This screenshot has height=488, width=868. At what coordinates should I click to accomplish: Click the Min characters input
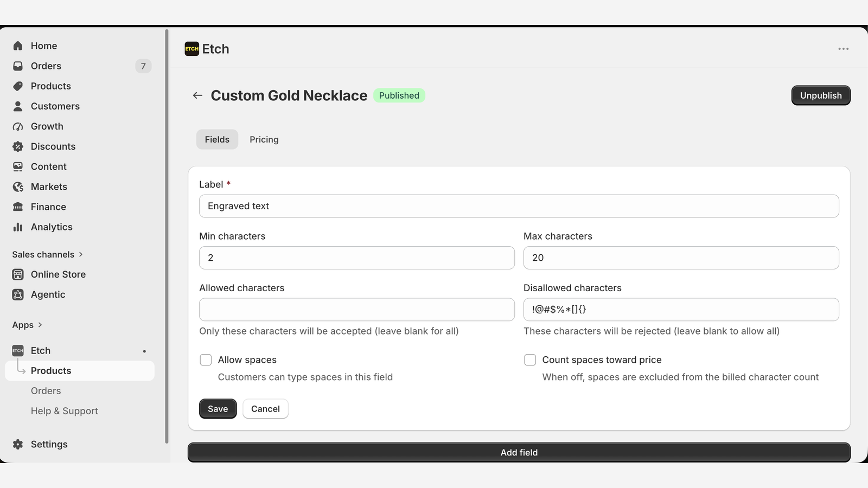pyautogui.click(x=357, y=258)
